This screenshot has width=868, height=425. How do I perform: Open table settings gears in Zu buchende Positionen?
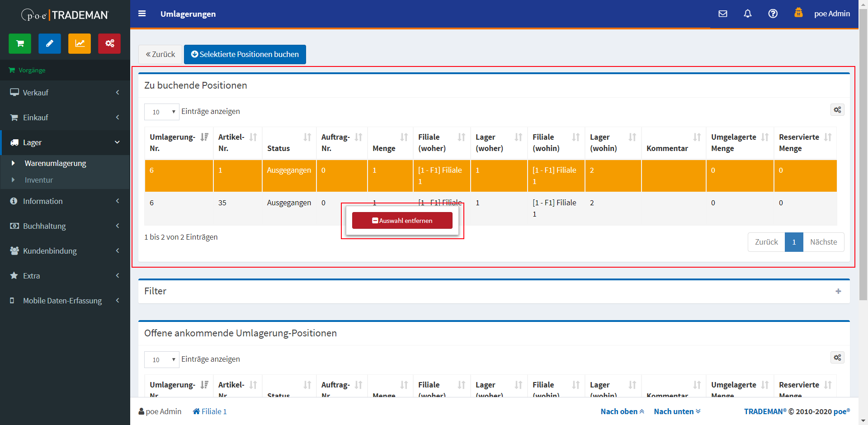pos(837,110)
